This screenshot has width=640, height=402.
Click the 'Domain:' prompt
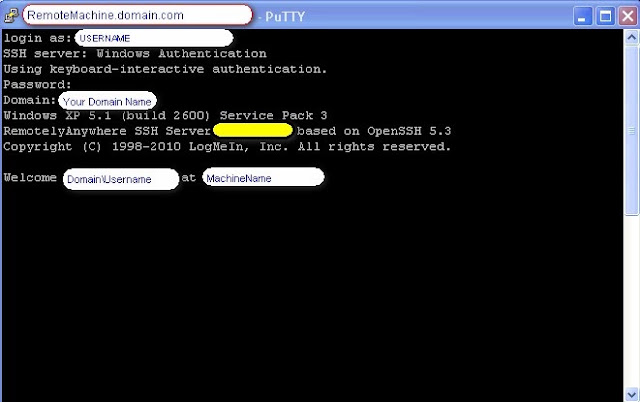click(30, 100)
